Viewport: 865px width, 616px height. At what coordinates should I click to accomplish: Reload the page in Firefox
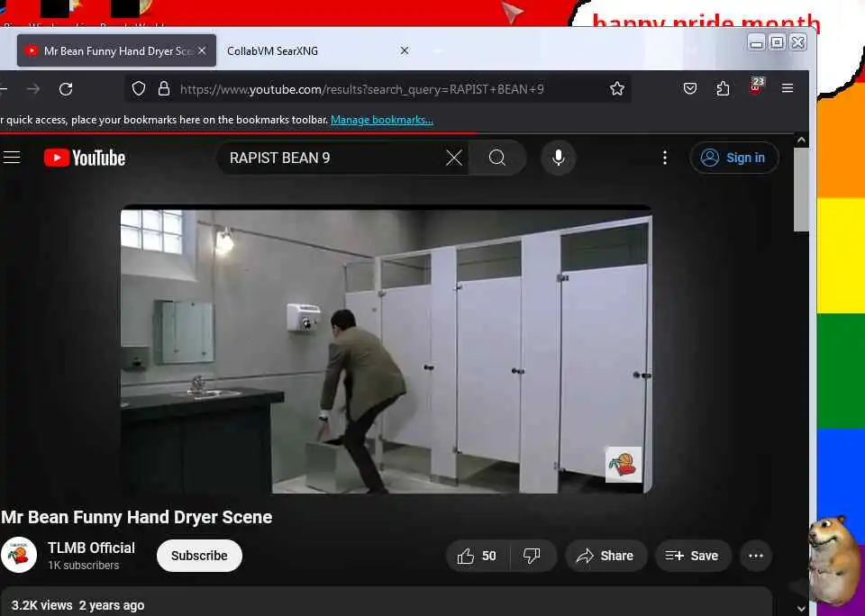pyautogui.click(x=66, y=89)
